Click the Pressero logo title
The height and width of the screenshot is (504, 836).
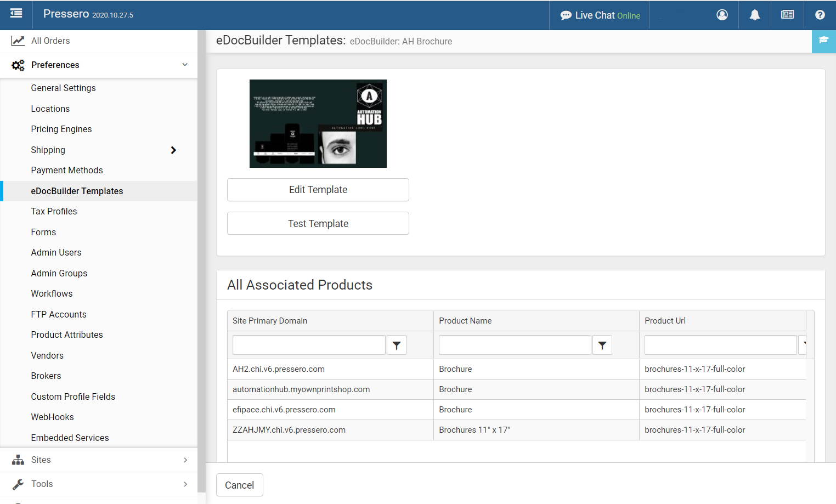pyautogui.click(x=66, y=14)
